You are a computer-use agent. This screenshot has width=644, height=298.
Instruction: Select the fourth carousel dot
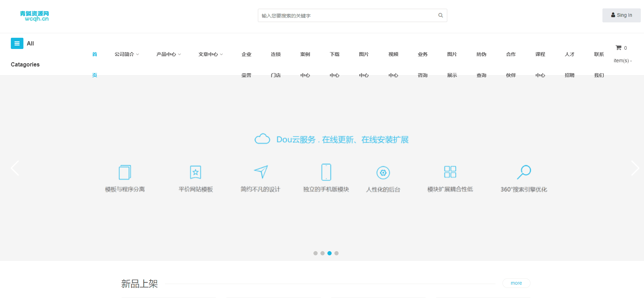coord(337,253)
